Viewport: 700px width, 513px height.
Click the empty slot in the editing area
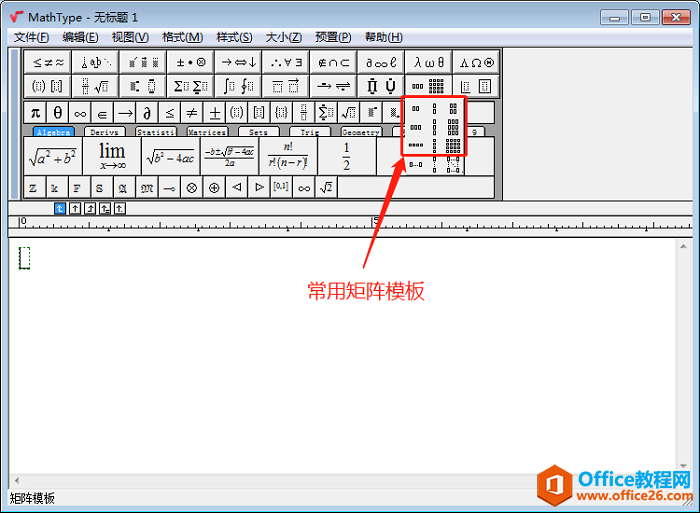point(24,258)
